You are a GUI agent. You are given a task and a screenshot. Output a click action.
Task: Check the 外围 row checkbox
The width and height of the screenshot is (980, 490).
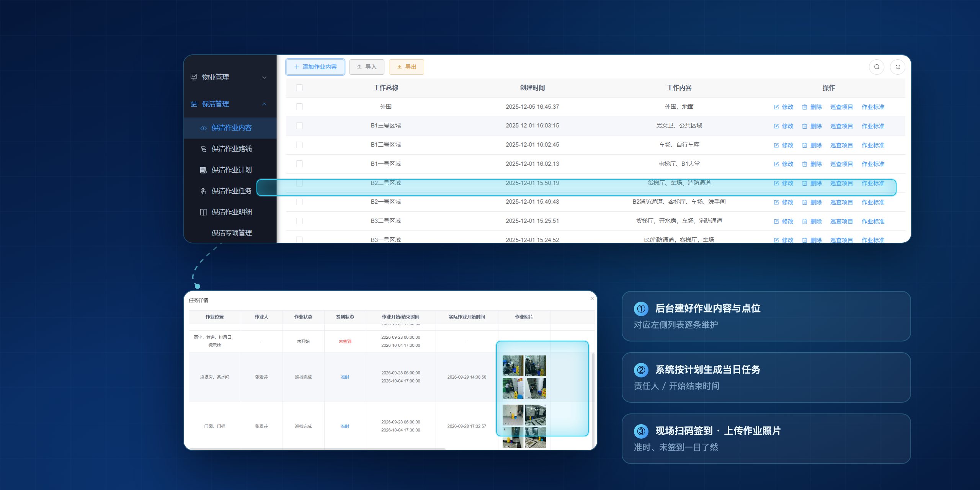pos(299,107)
